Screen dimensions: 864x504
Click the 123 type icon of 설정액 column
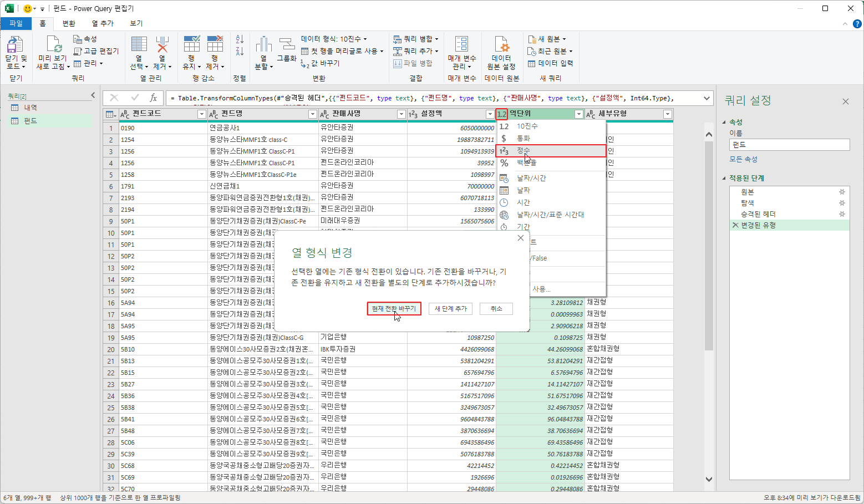coord(413,114)
